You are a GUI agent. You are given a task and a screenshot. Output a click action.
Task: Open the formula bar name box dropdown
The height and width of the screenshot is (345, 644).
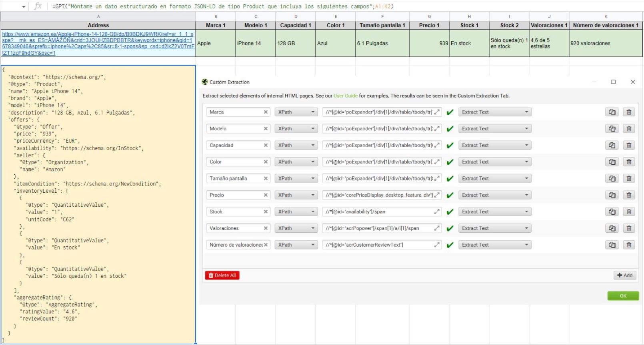(x=24, y=7)
